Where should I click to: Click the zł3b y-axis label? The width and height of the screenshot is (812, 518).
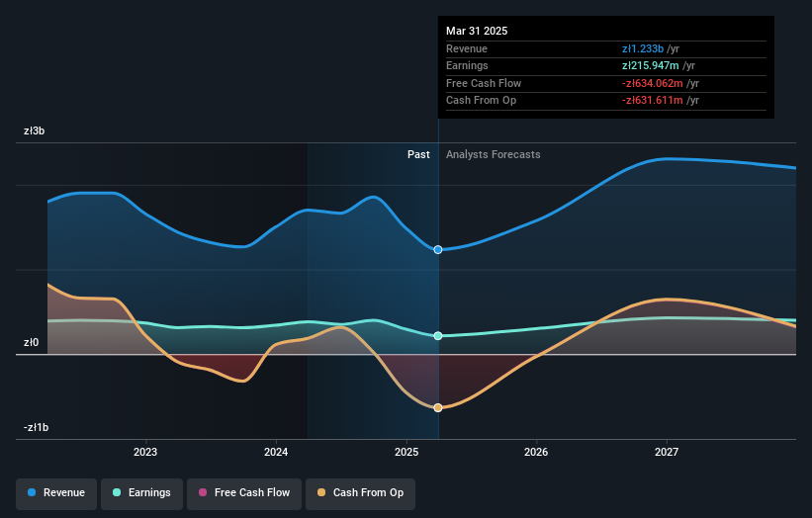[x=35, y=130]
